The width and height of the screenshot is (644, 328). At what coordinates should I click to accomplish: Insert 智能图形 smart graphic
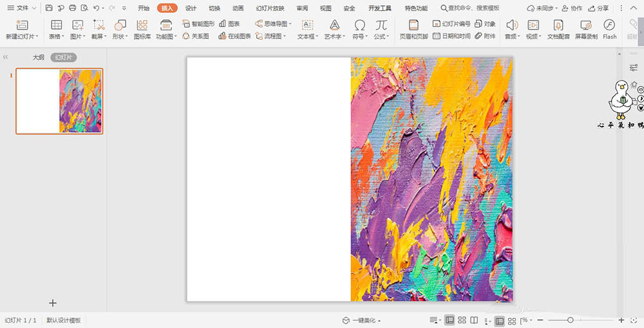click(198, 24)
